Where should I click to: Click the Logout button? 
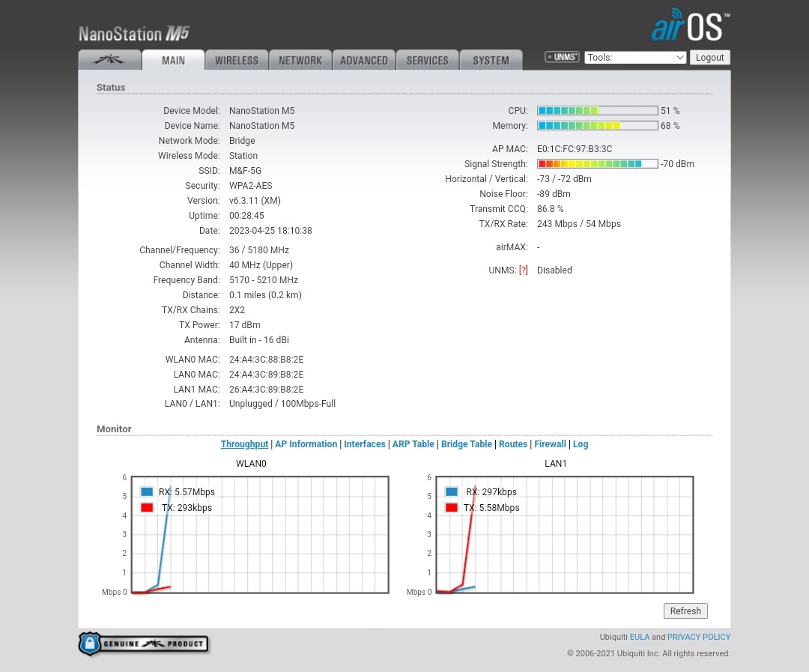[709, 57]
